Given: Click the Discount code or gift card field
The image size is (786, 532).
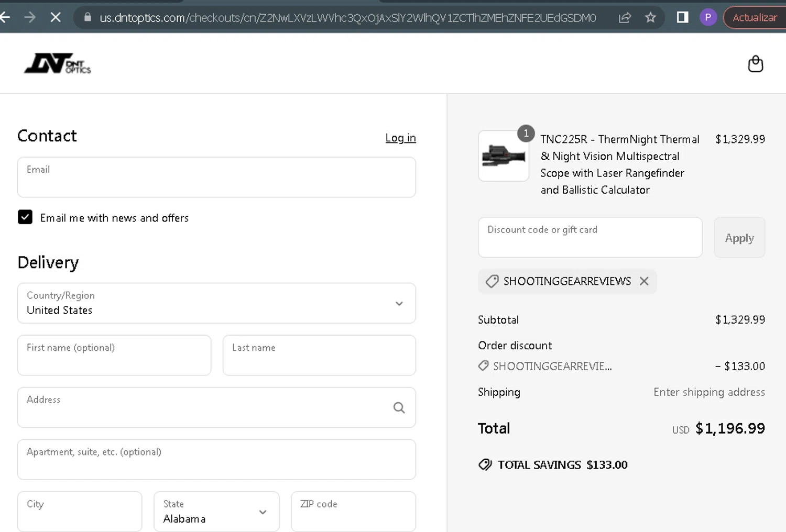Looking at the screenshot, I should point(590,237).
